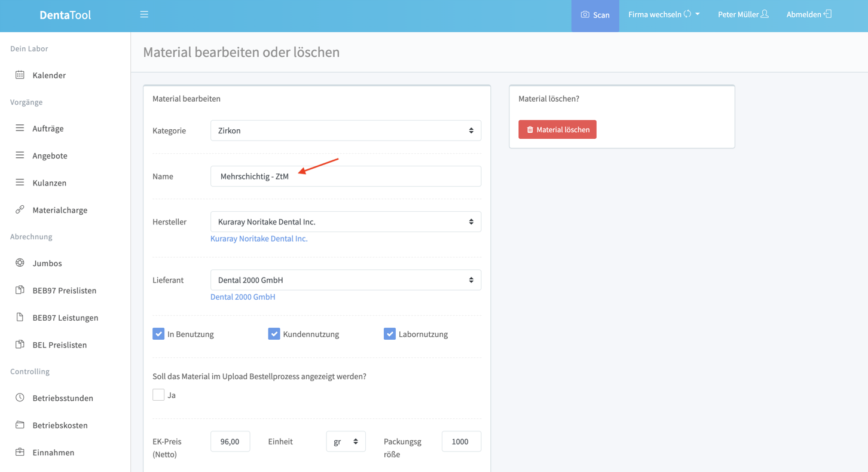Click the Scan button in the header
The height and width of the screenshot is (472, 868).
595,15
